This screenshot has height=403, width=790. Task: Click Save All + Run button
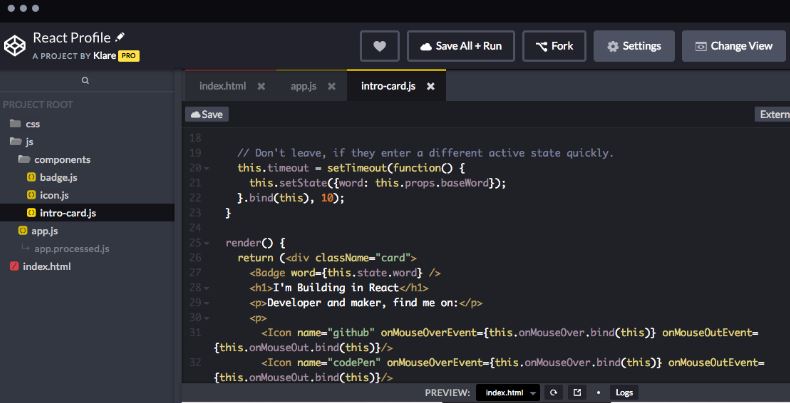461,46
